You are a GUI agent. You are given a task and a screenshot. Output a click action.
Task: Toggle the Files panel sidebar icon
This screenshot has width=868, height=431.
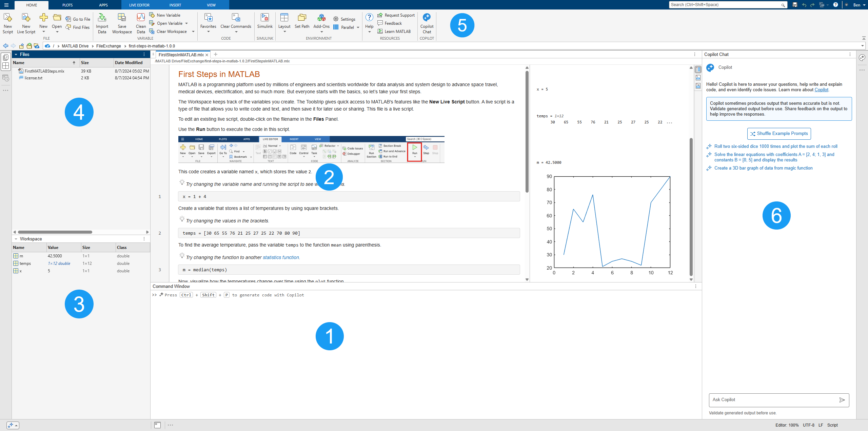pos(6,57)
